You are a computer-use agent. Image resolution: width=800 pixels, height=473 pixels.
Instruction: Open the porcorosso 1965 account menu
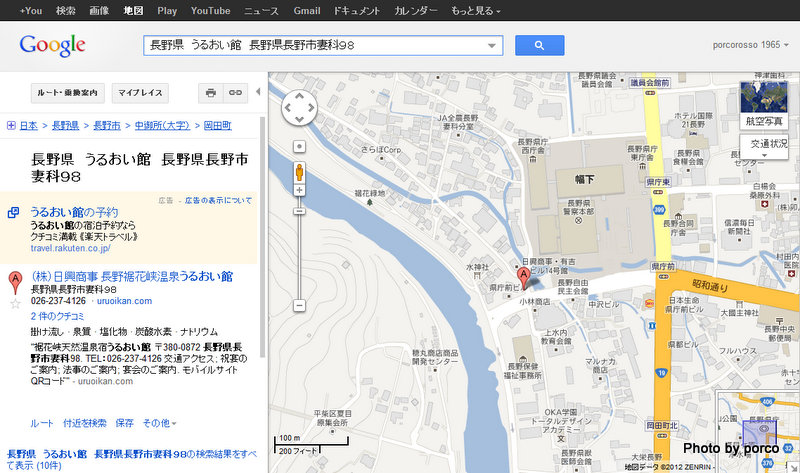tap(751, 45)
